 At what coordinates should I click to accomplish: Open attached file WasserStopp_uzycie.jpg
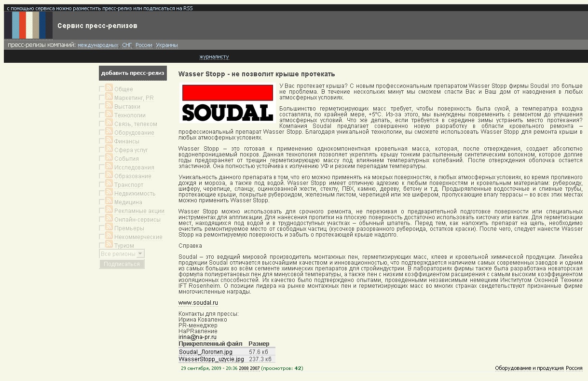[x=211, y=359]
